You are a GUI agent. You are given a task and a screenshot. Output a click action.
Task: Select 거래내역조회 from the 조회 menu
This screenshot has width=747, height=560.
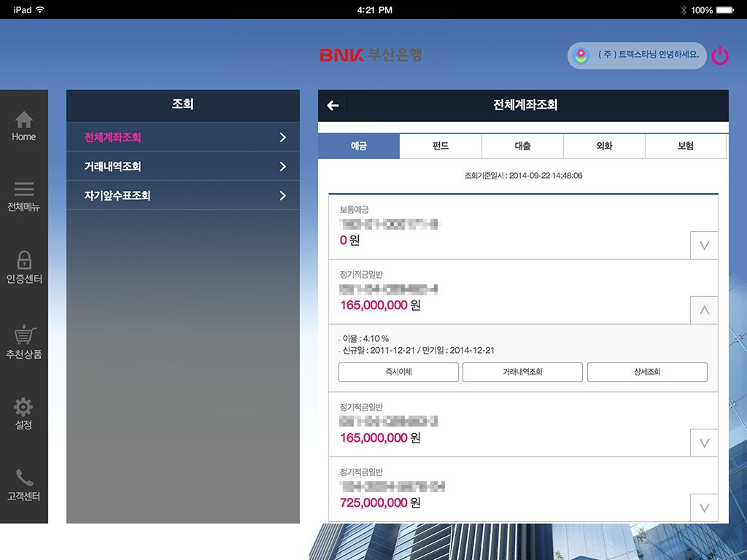point(182,166)
